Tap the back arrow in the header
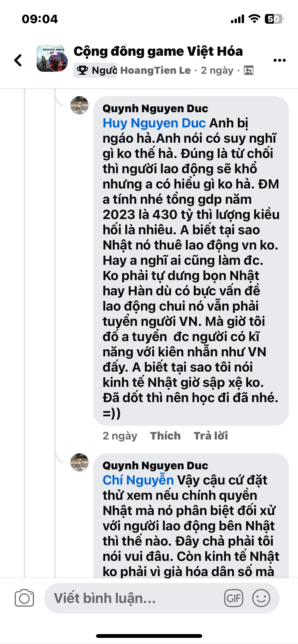This screenshot has height=644, width=298. 18,60
